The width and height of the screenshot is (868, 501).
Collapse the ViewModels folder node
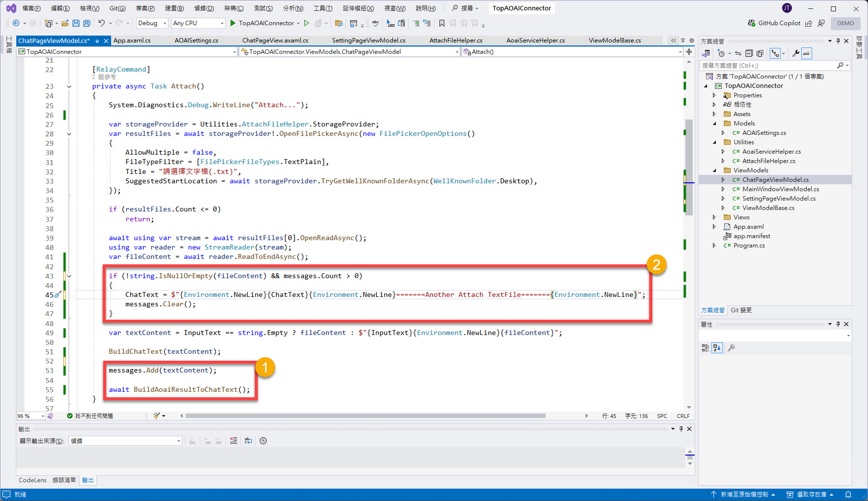click(x=714, y=170)
